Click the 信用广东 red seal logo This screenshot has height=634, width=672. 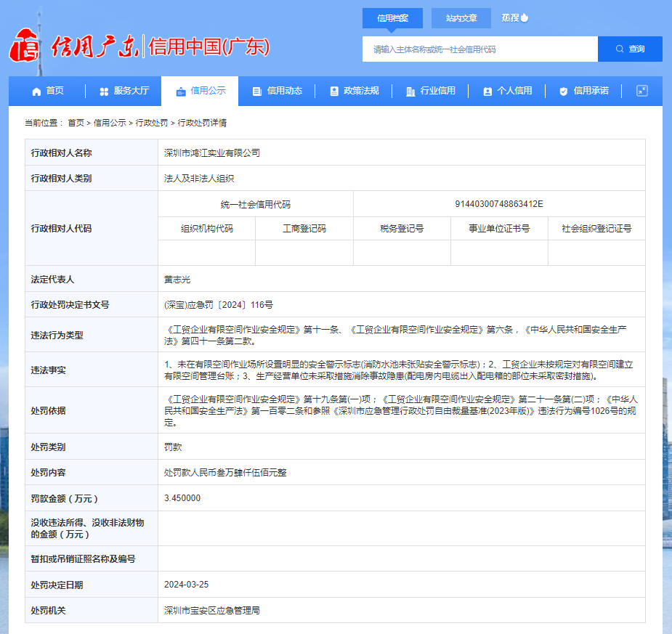25,45
